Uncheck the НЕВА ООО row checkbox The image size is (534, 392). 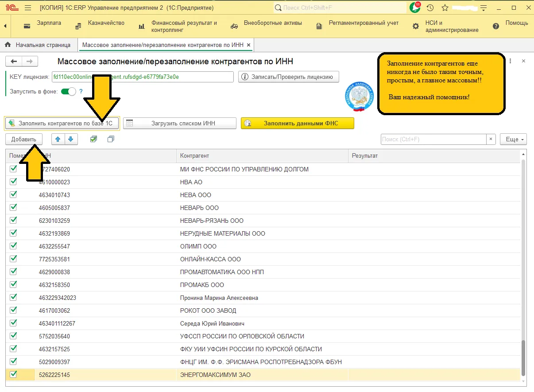click(13, 194)
